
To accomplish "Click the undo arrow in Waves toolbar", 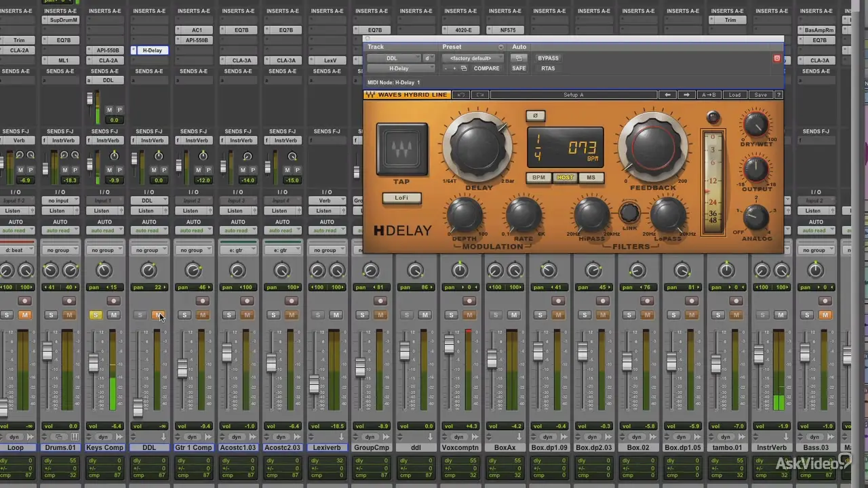I will point(461,95).
